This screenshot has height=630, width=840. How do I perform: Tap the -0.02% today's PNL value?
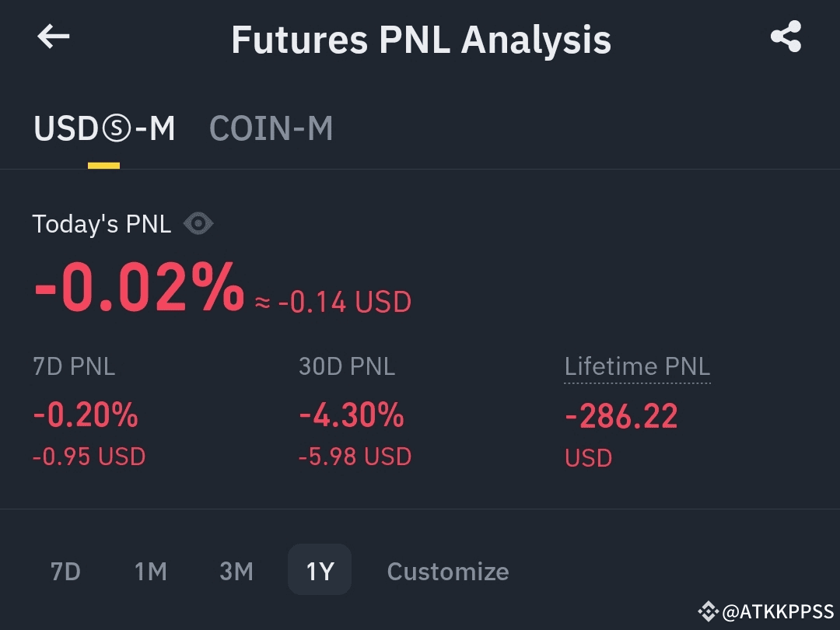[x=139, y=287]
